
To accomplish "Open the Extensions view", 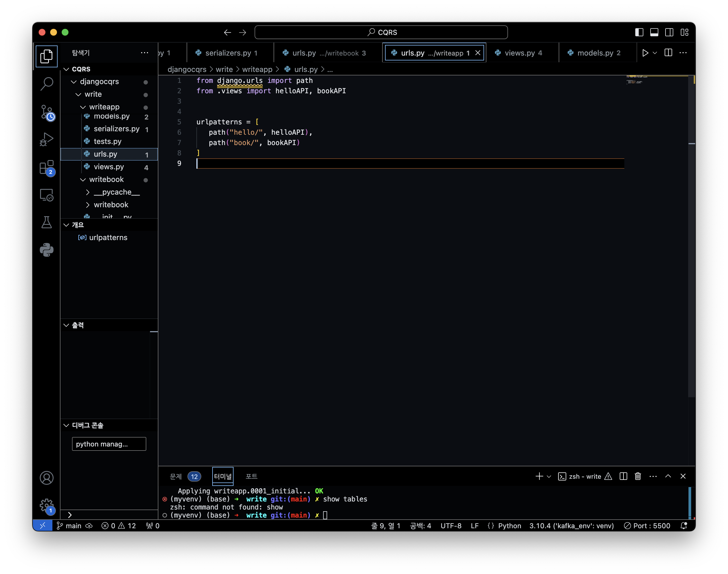I will 47,167.
